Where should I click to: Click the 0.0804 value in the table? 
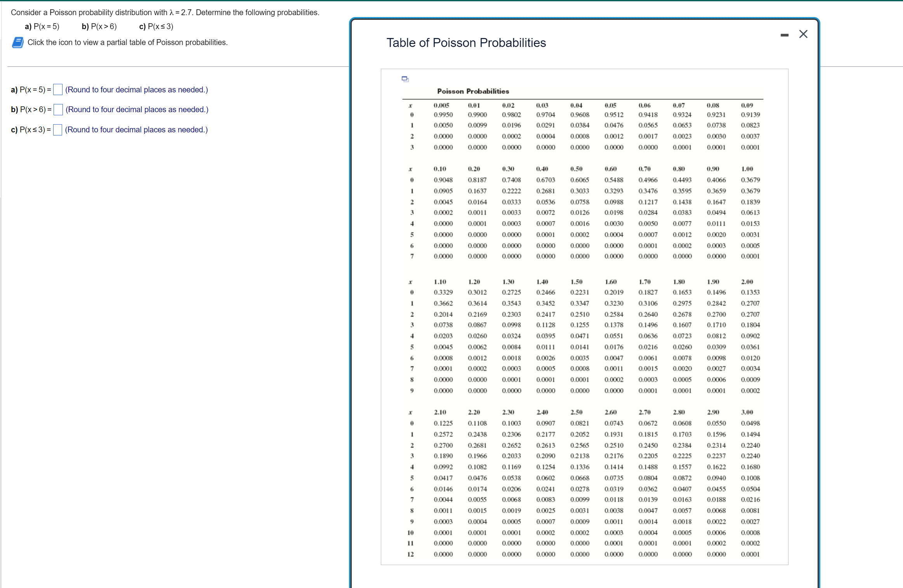click(x=648, y=478)
